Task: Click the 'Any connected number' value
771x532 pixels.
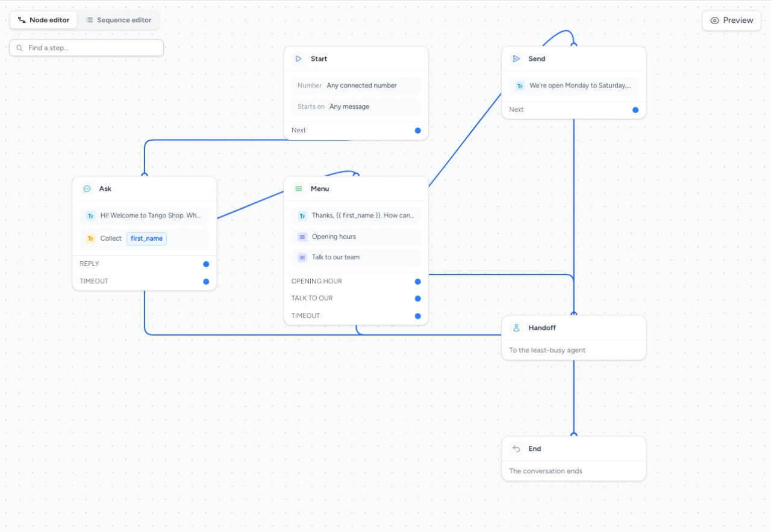Action: (x=362, y=85)
